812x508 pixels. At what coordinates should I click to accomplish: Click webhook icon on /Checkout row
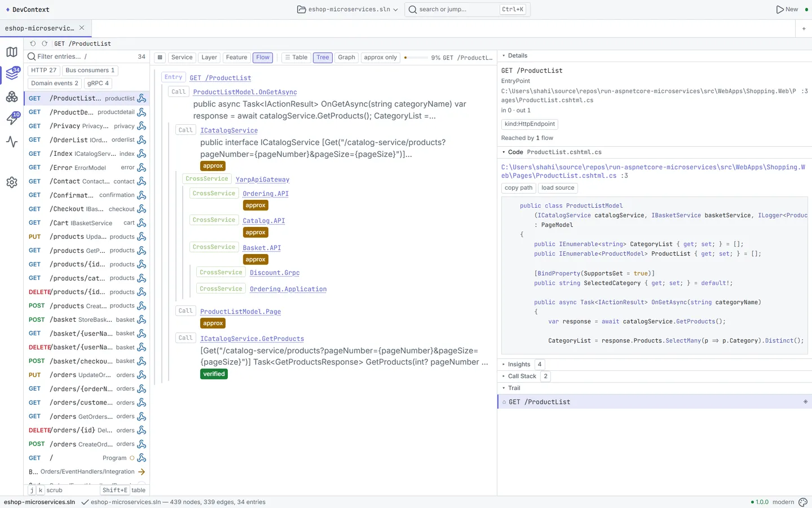click(142, 209)
